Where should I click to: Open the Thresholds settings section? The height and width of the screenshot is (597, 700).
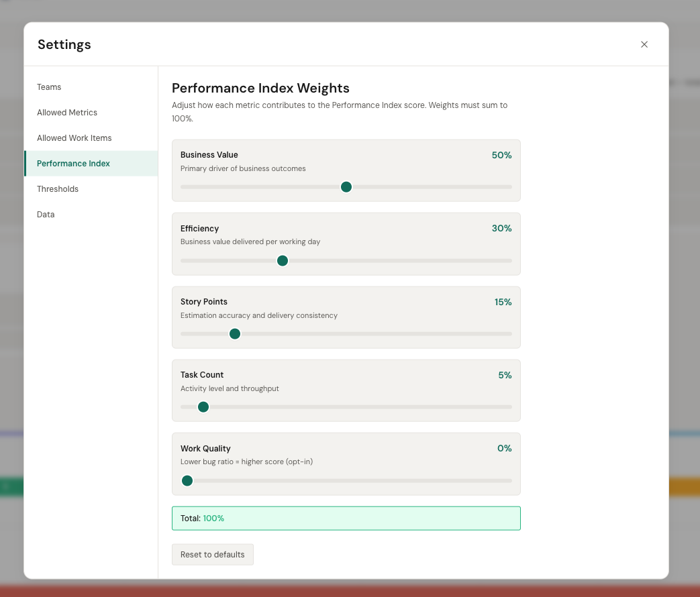pos(57,188)
